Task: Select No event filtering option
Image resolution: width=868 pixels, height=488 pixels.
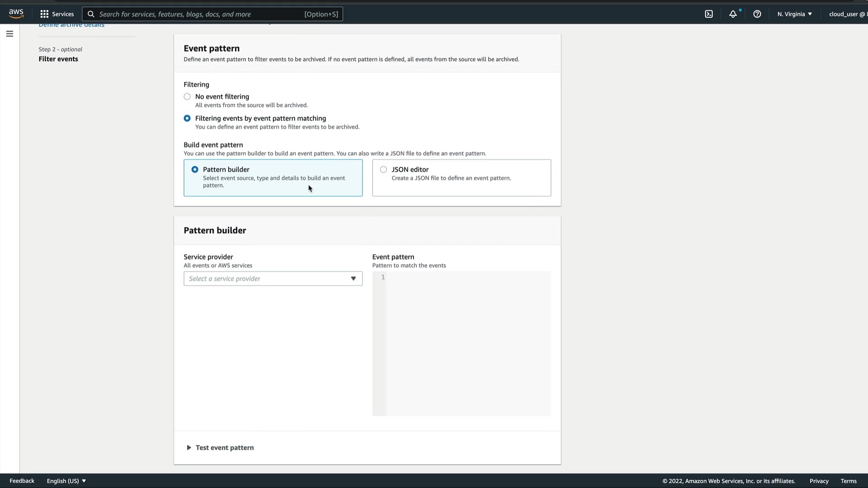Action: point(187,97)
